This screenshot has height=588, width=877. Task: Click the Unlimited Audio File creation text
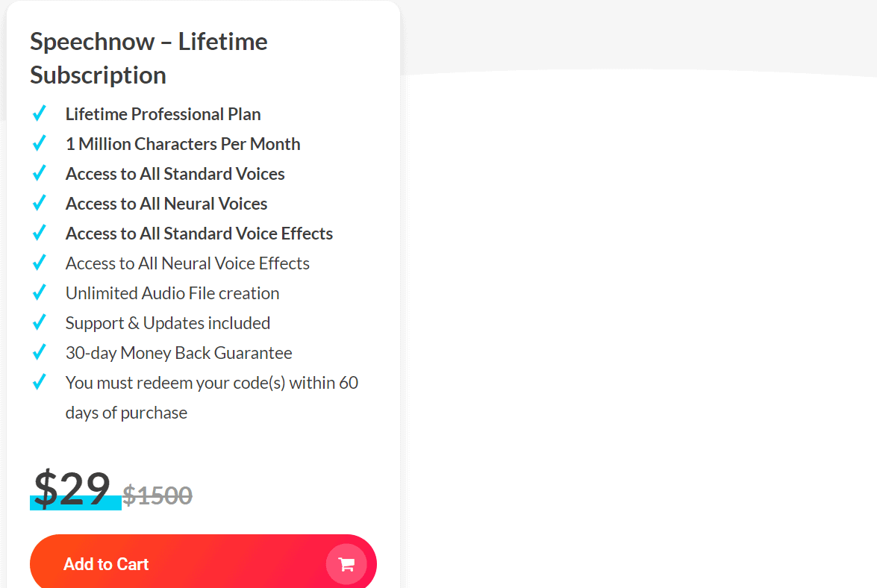point(172,293)
